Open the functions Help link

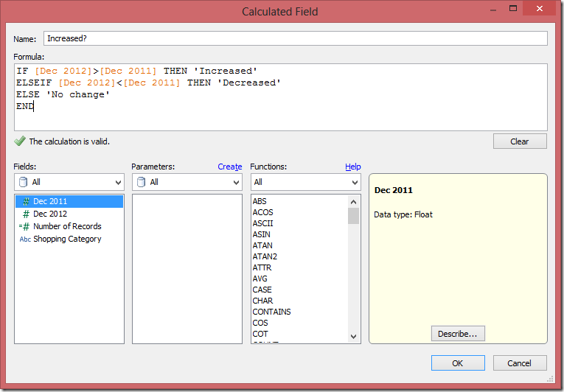pos(352,167)
